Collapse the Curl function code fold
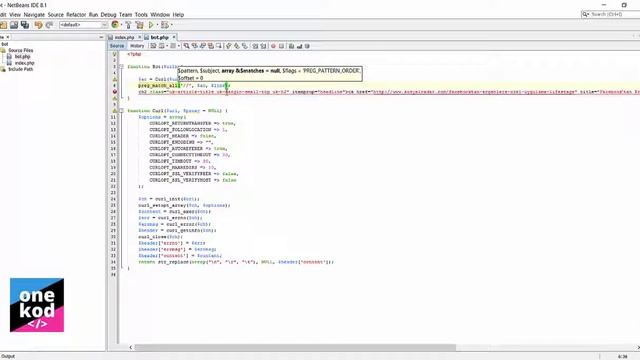The width and height of the screenshot is (640, 360). [x=121, y=111]
